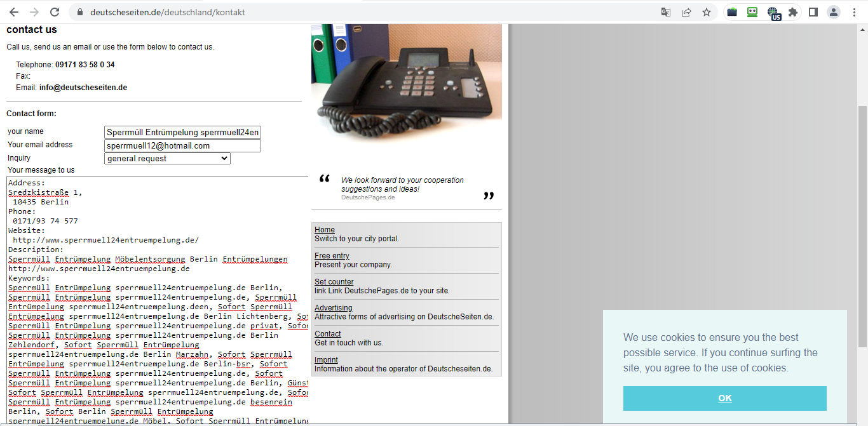This screenshot has height=426, width=868.
Task: Click the website URL line in message
Action: 106,240
